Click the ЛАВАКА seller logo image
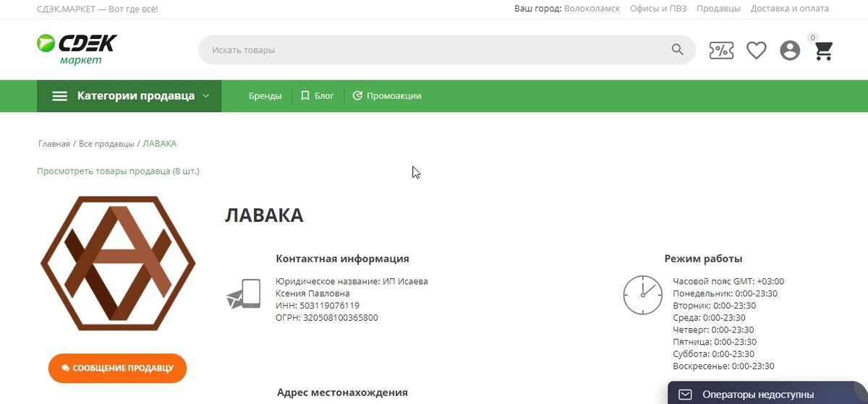Viewport: 868px width, 404px height. click(x=118, y=263)
